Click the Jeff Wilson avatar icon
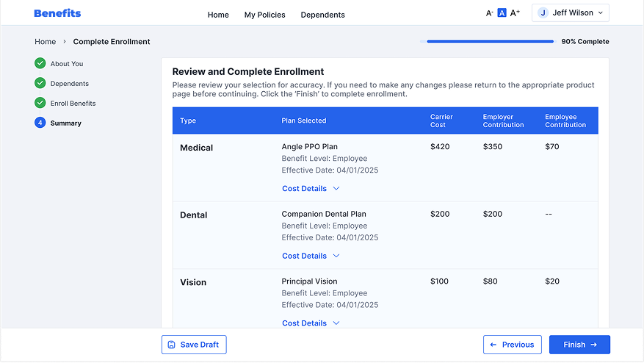Viewport: 644px width, 363px height. pos(543,13)
